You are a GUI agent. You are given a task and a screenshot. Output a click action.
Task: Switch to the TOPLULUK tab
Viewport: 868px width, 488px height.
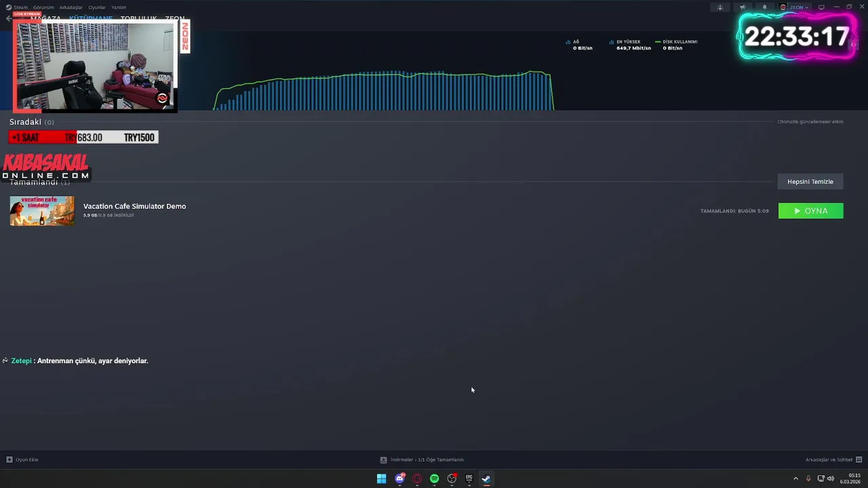[138, 19]
